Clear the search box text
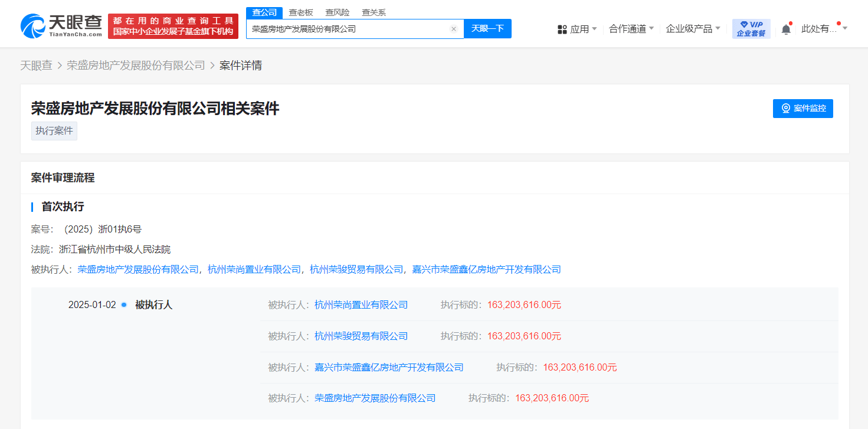868x429 pixels. [x=453, y=29]
